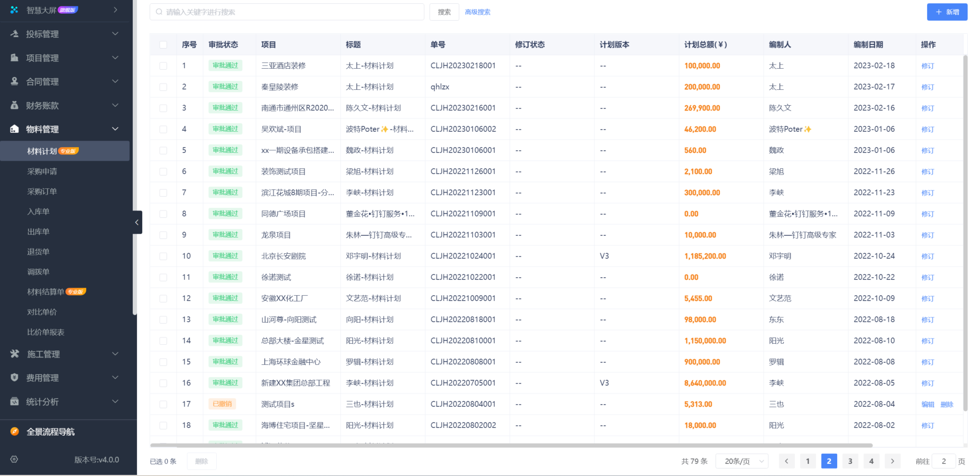Open the settings gear at bottom left
The height and width of the screenshot is (476, 980).
14,460
